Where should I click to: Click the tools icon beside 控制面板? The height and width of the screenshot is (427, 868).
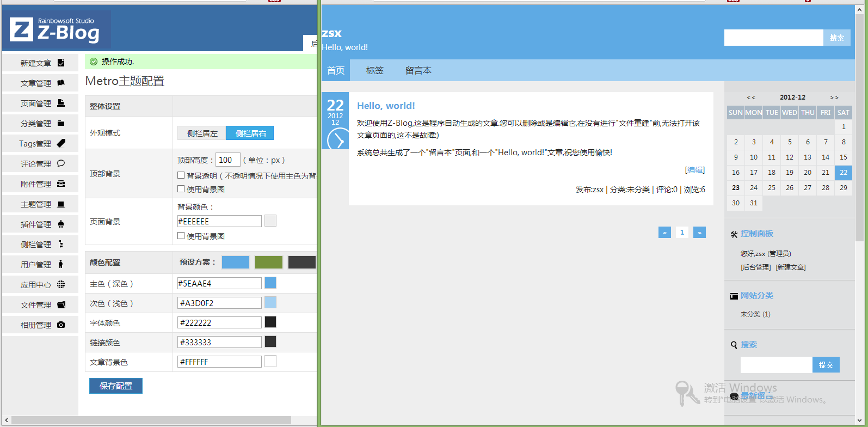(734, 234)
